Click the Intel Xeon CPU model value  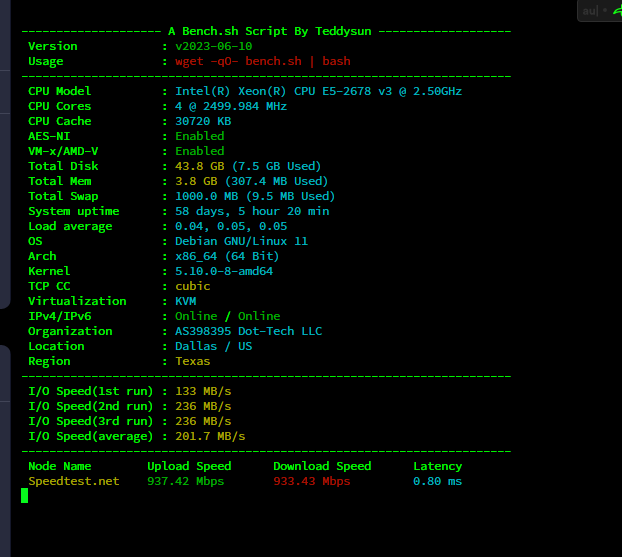[318, 91]
